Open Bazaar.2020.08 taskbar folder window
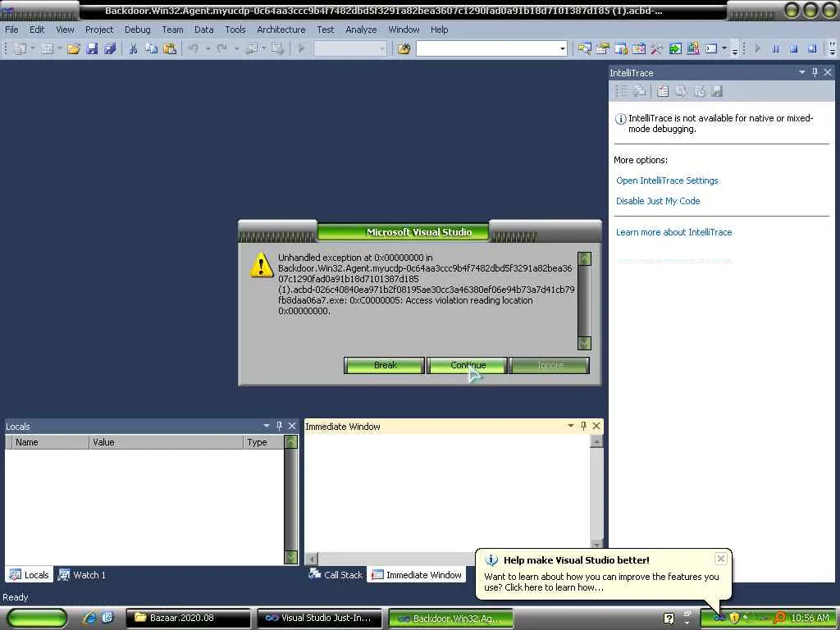This screenshot has width=840, height=630. pos(189,619)
